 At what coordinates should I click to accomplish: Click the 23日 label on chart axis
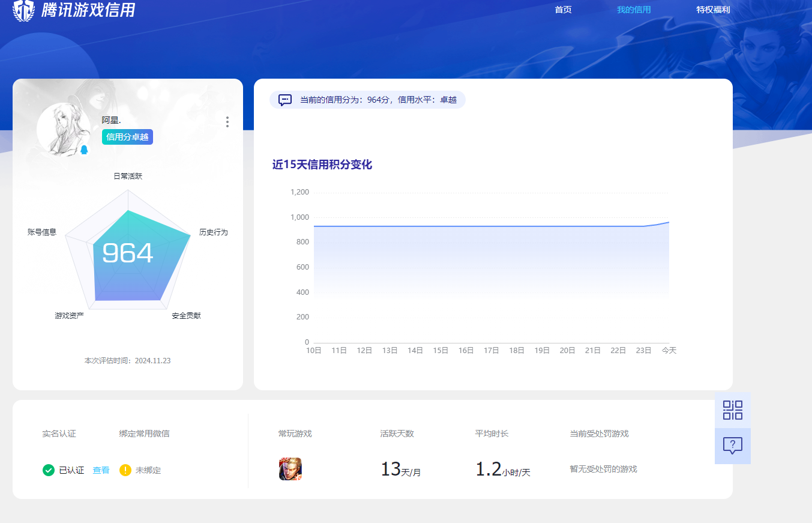[x=643, y=351]
